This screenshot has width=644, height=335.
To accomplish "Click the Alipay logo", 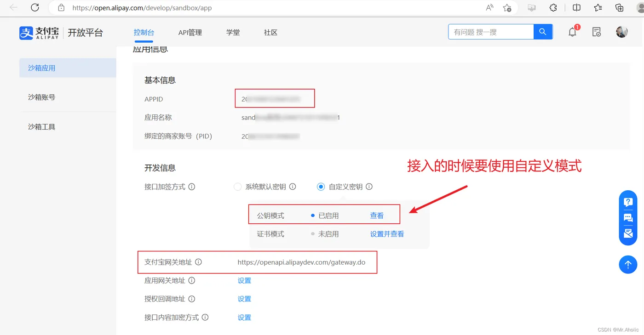I will tap(39, 33).
